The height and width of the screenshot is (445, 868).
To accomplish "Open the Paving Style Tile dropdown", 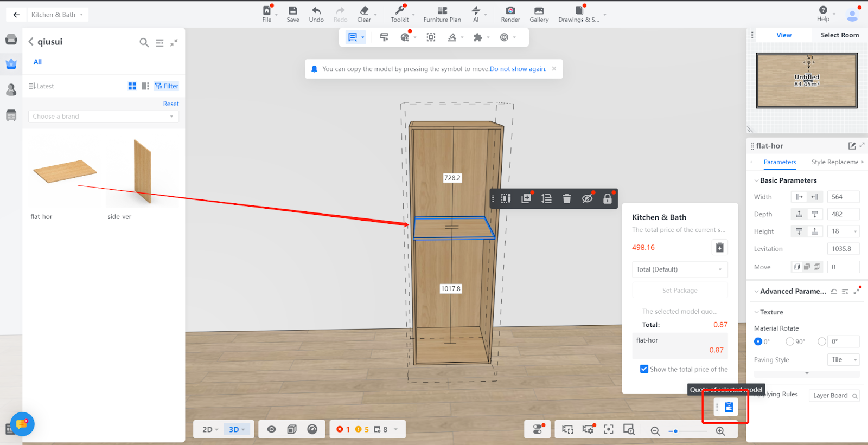I will pyautogui.click(x=844, y=360).
